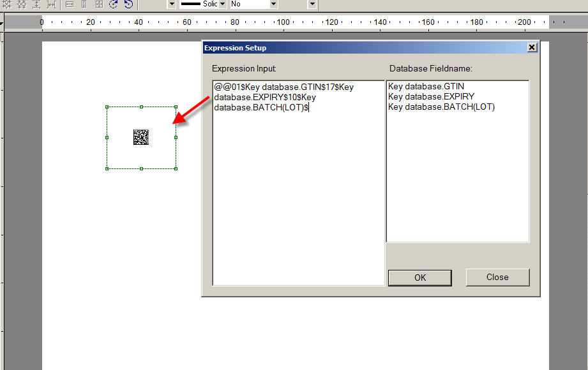Click the top-right selection handle of barcode frame
This screenshot has width=588, height=370.
176,107
